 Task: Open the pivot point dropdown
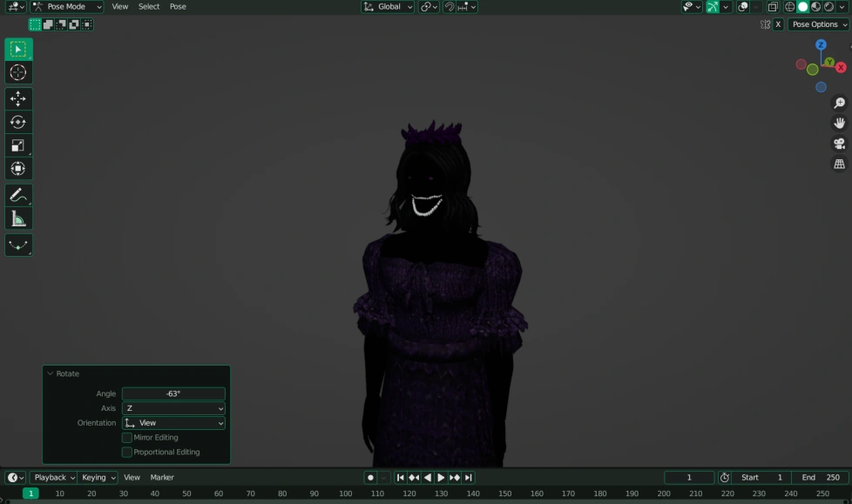[429, 6]
